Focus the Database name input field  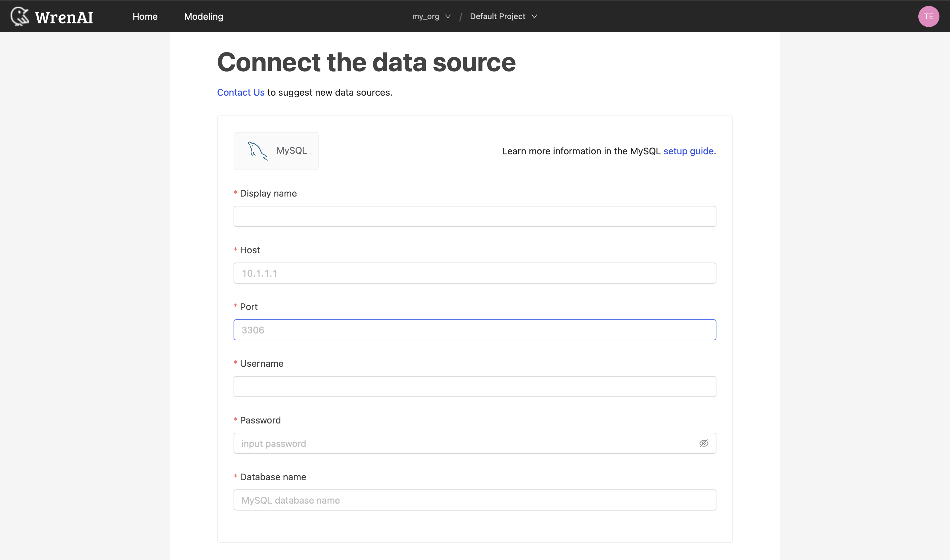coord(474,500)
